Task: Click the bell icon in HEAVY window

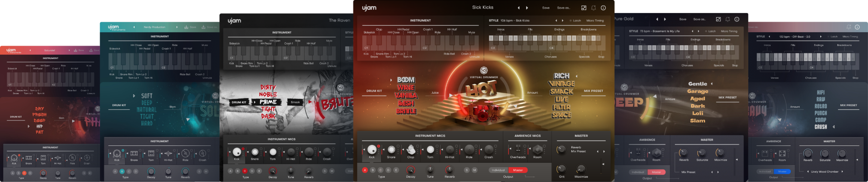Action: [849, 27]
